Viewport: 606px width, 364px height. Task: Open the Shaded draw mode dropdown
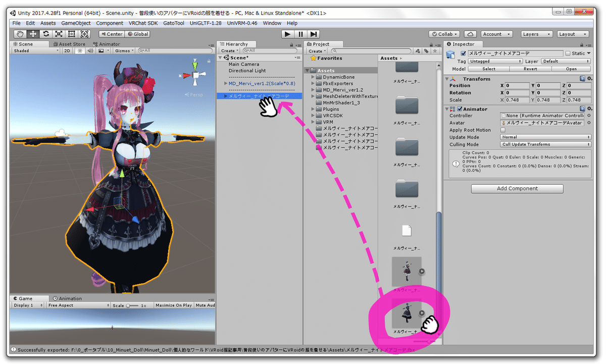36,50
